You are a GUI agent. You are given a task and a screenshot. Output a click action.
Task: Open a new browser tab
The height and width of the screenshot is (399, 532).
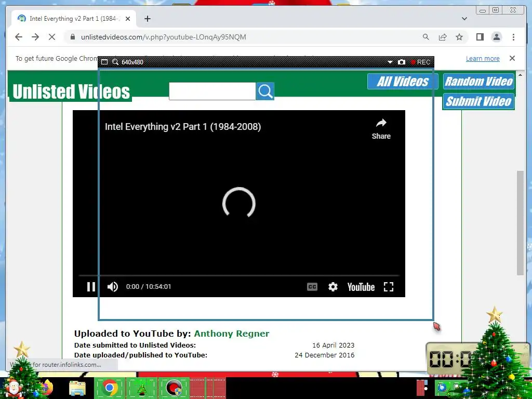coord(147,19)
